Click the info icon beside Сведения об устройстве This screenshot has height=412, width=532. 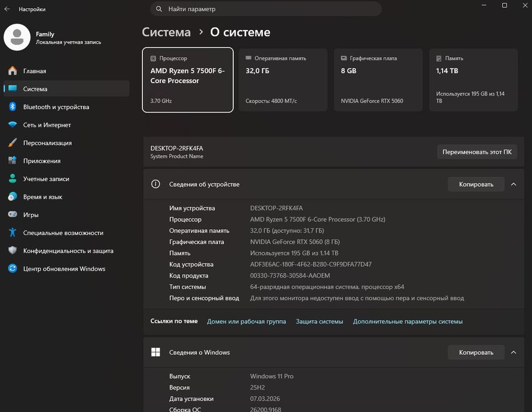click(156, 184)
